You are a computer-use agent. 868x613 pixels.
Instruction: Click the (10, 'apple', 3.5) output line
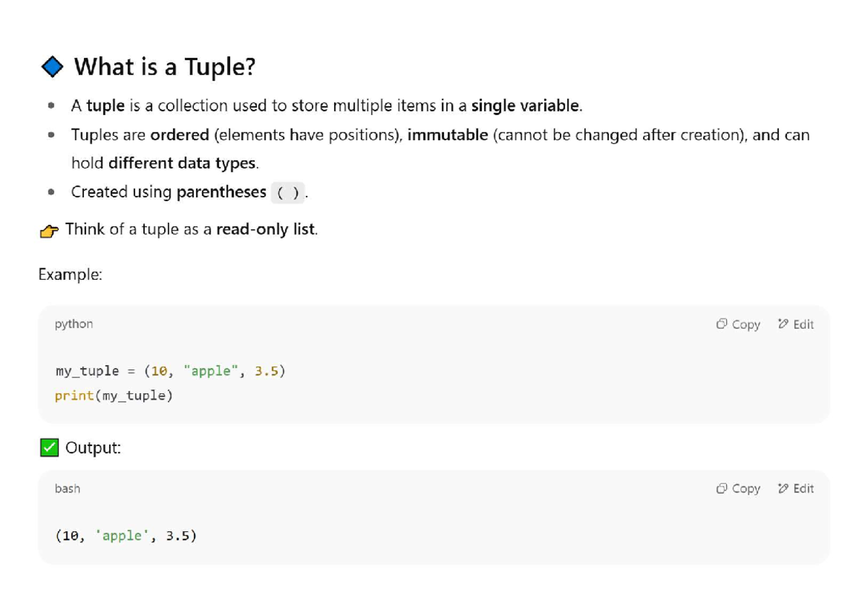[126, 536]
